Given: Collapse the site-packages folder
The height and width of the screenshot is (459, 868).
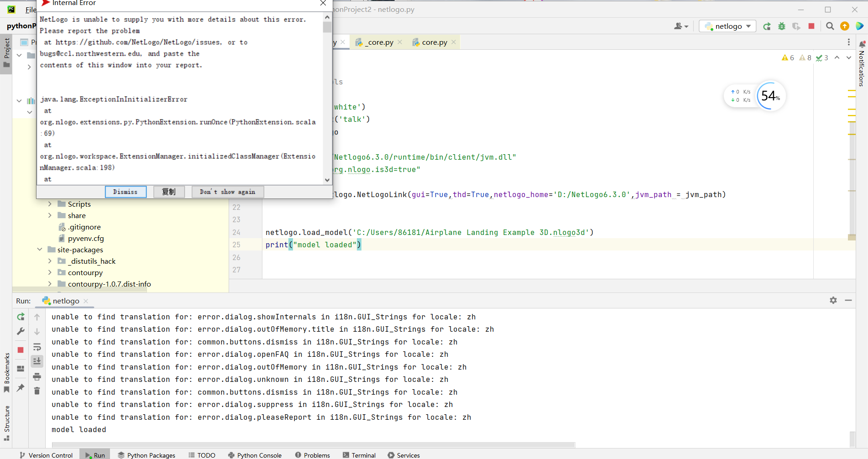Looking at the screenshot, I should coord(40,250).
